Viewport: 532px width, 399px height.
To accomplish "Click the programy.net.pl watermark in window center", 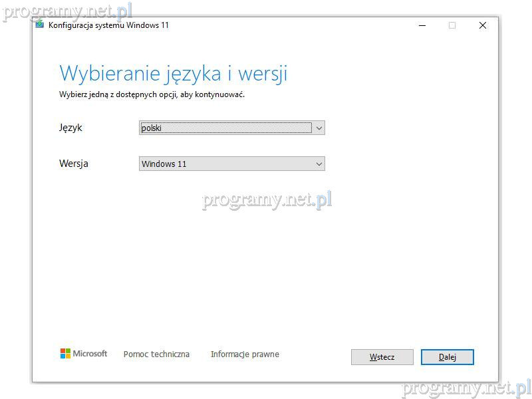I will coord(267,199).
